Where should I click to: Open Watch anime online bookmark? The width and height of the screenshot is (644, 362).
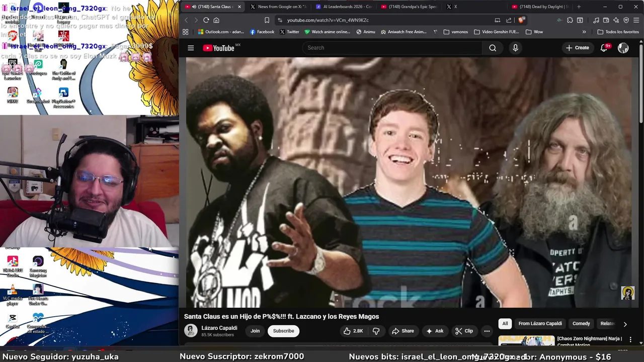tap(327, 32)
